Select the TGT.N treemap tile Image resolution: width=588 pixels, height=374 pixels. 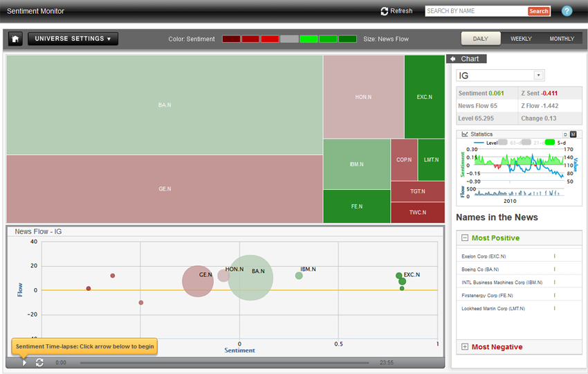tap(418, 192)
